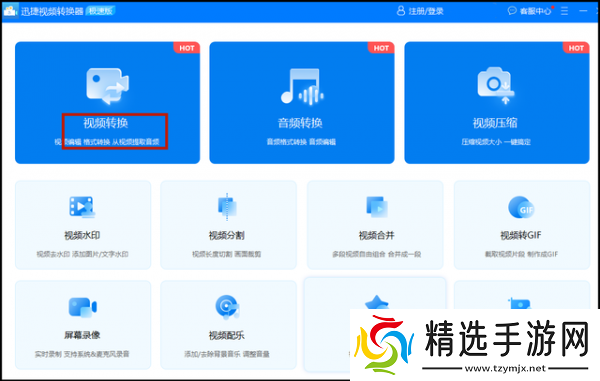Click the 屏幕录像 label

82,335
